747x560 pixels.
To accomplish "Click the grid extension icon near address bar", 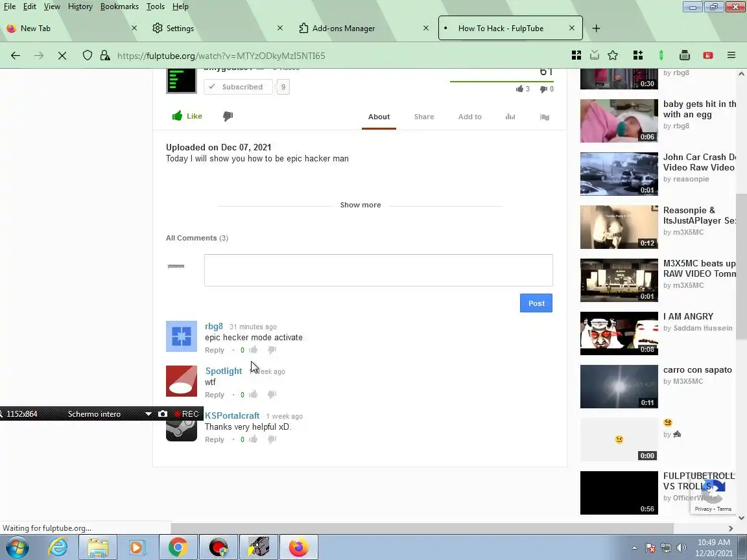I will 576,55.
